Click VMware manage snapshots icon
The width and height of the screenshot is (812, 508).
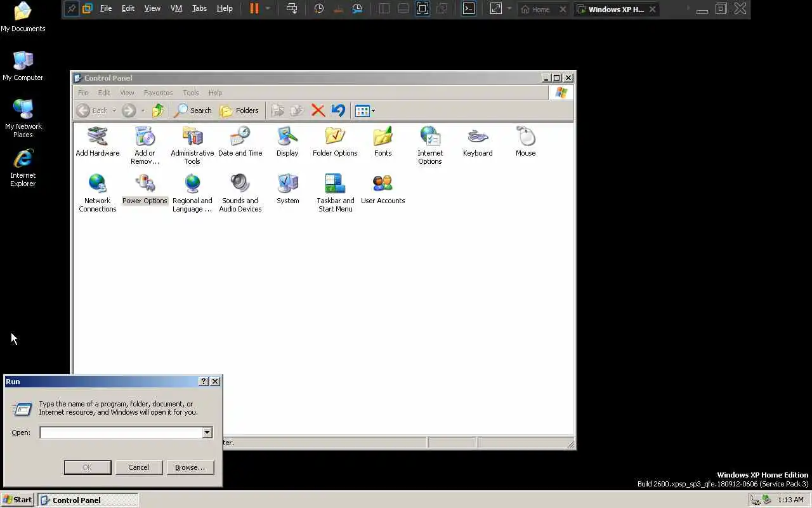(358, 8)
